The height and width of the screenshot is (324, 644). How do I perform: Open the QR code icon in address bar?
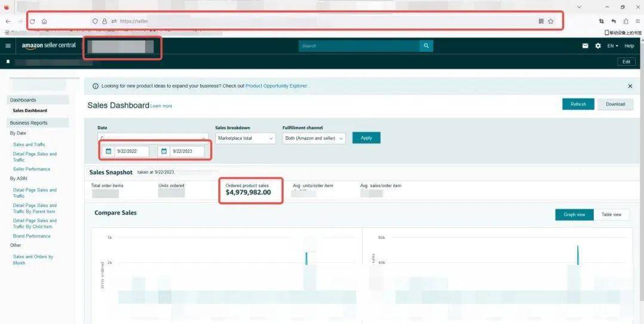541,22
